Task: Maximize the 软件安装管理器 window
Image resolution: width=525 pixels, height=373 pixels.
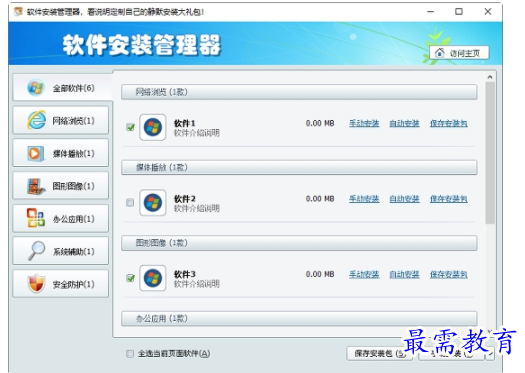Action: click(459, 12)
